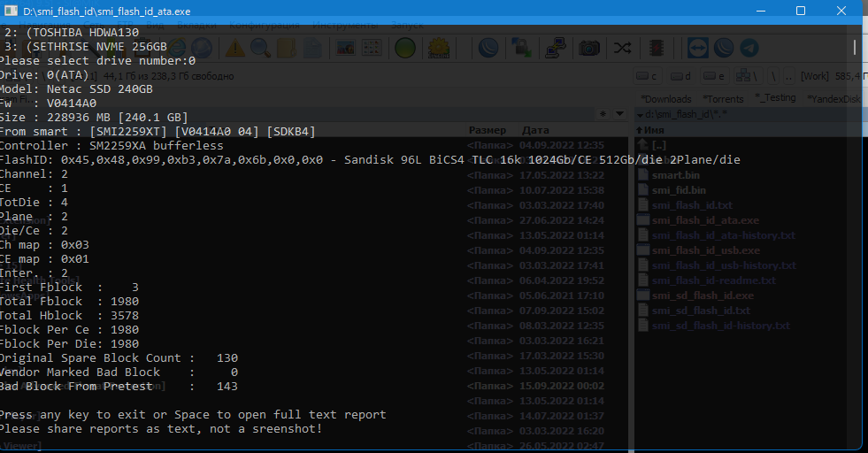This screenshot has height=453, width=868.
Task: Open the Вкладки menu in Total Commander
Action: pyautogui.click(x=196, y=26)
